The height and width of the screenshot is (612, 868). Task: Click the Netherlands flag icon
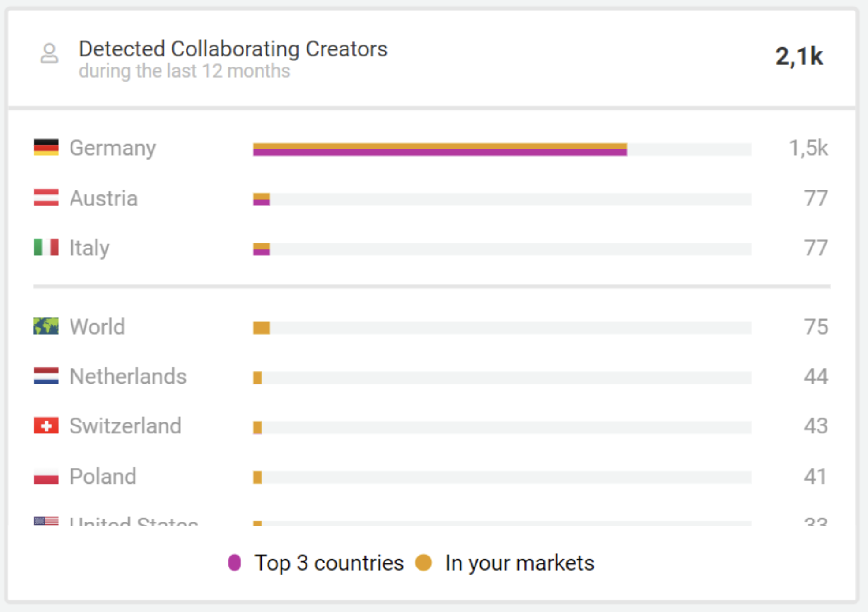click(46, 376)
